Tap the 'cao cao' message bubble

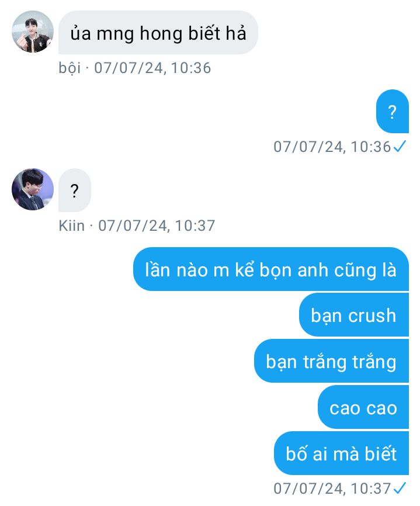click(363, 407)
